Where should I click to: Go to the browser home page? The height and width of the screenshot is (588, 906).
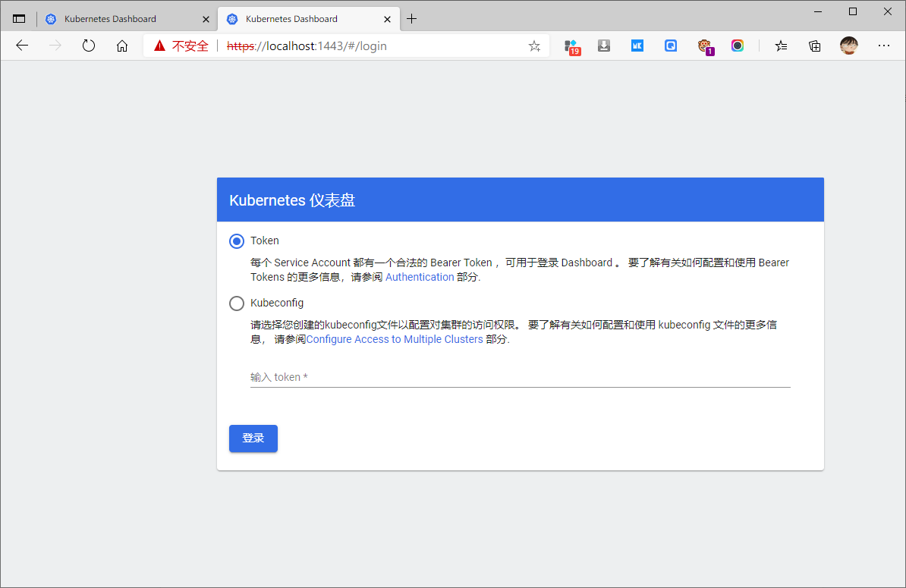(122, 46)
